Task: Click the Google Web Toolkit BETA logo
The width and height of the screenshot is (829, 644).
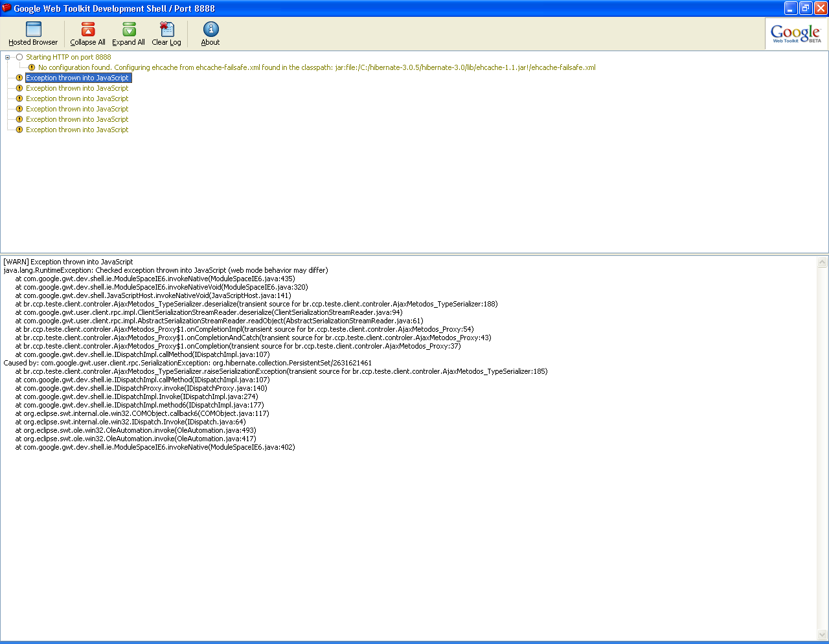Action: coord(796,34)
